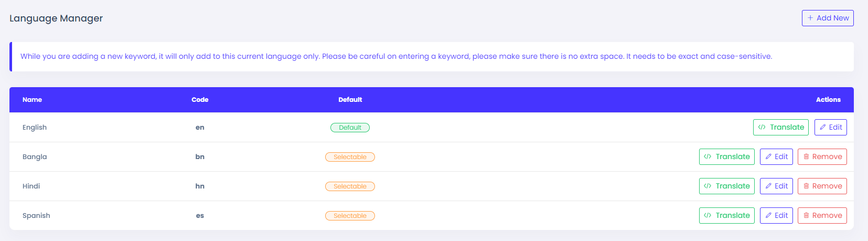Edit the Bangla language
The height and width of the screenshot is (241, 868).
click(x=776, y=156)
